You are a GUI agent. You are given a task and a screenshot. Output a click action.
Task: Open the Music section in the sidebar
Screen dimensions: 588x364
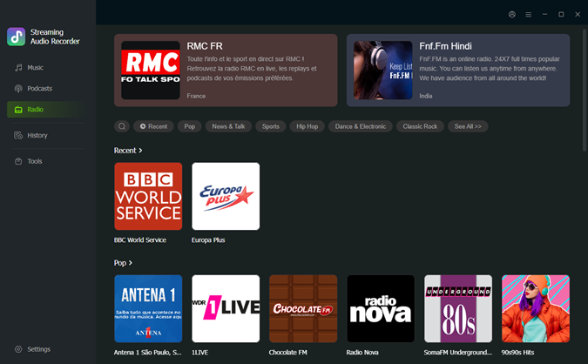click(x=45, y=67)
